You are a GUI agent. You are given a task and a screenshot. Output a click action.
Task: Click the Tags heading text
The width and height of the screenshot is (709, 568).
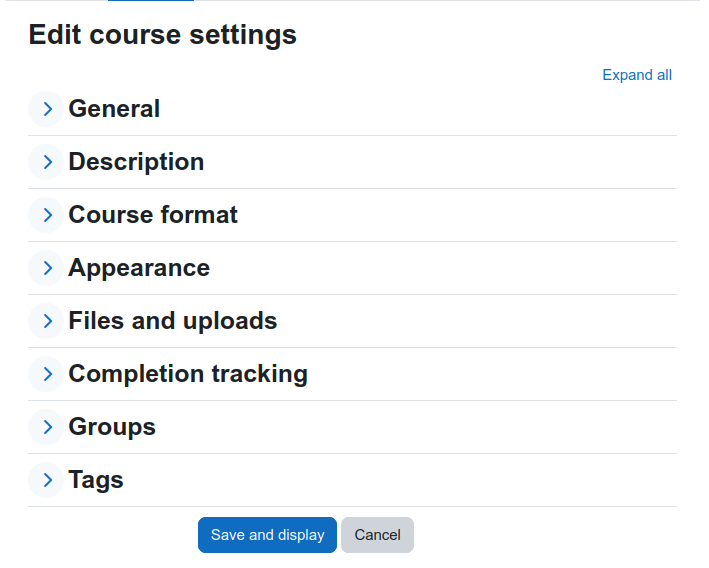[x=96, y=480]
